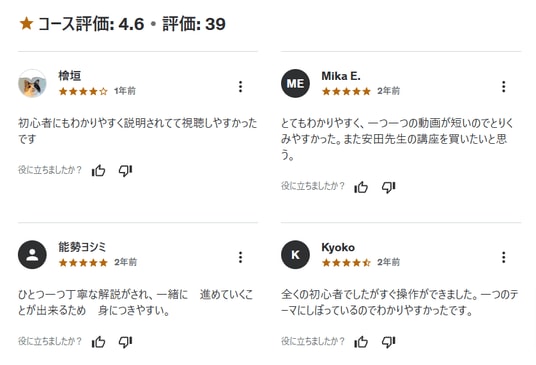Thumbs down Mika E.'s review
This screenshot has height=365, width=536.
[x=388, y=187]
